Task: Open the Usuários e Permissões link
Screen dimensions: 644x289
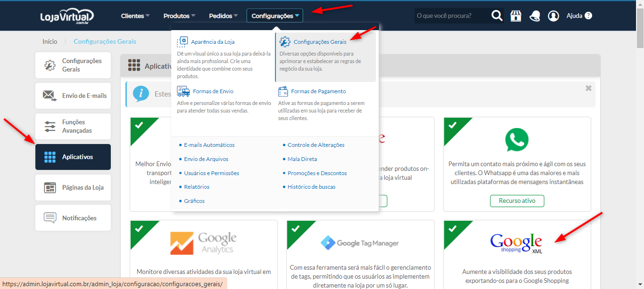Action: pos(211,173)
